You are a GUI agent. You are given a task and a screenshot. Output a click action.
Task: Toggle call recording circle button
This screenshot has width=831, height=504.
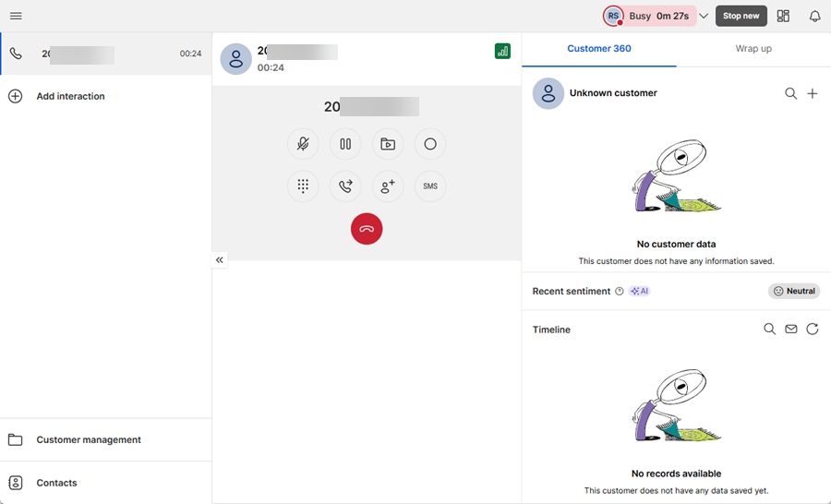(x=430, y=144)
